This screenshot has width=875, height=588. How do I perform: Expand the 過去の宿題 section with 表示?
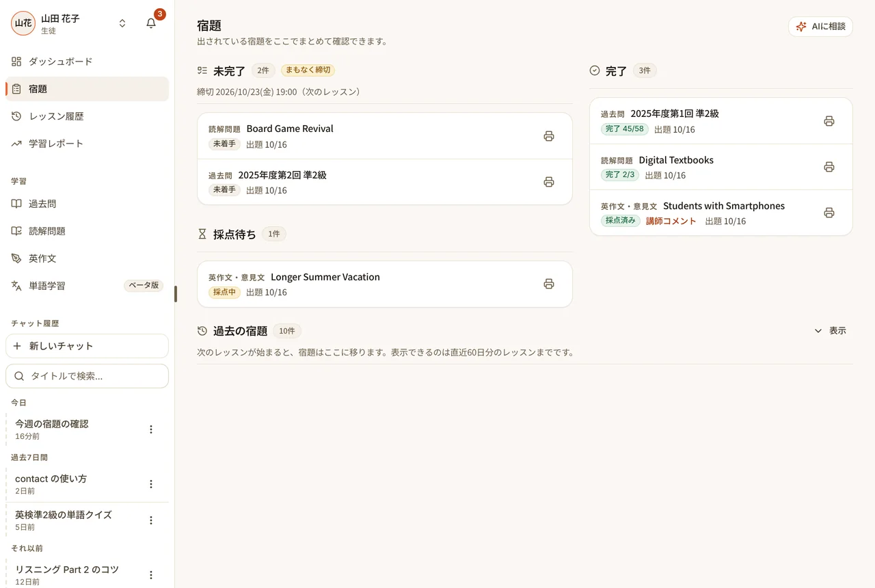pos(830,331)
